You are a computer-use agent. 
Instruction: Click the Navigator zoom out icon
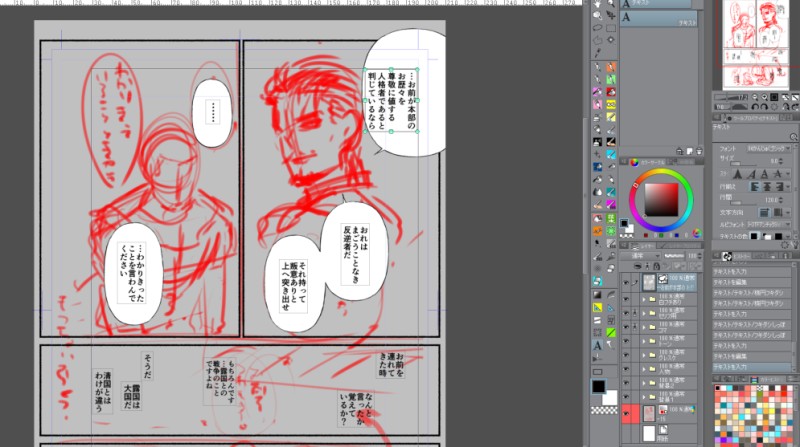click(x=755, y=97)
